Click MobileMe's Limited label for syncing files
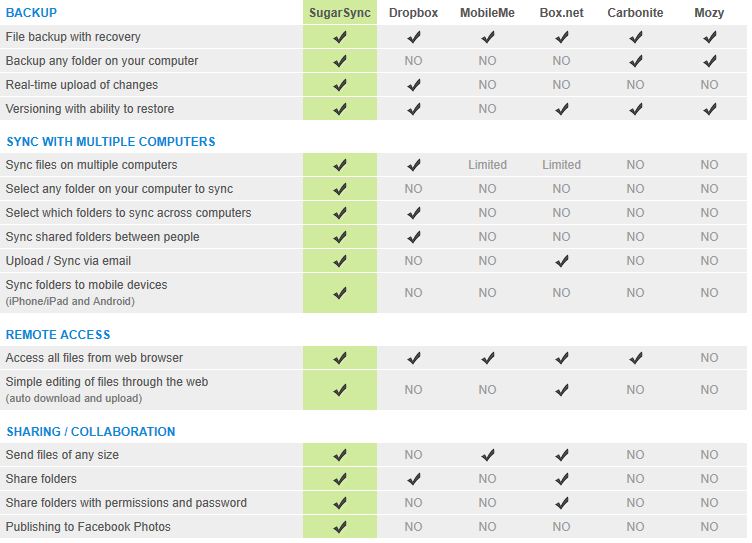Screen dimensions: 752x543 487,165
